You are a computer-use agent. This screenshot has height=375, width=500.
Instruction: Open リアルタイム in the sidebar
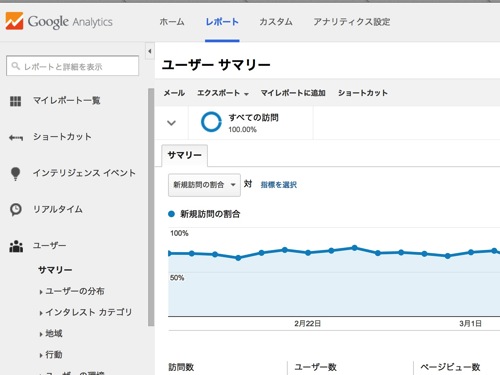pos(58,209)
